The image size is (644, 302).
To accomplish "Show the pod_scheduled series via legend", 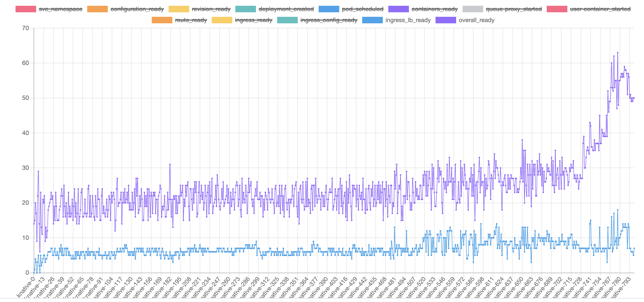I will coord(362,9).
